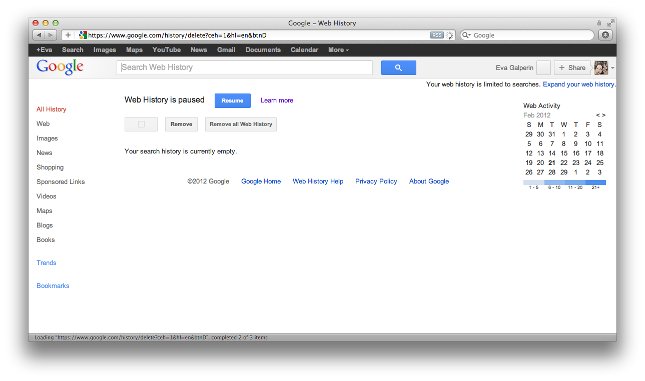Select Maps in the sidebar
The image size is (645, 381).
pyautogui.click(x=44, y=211)
